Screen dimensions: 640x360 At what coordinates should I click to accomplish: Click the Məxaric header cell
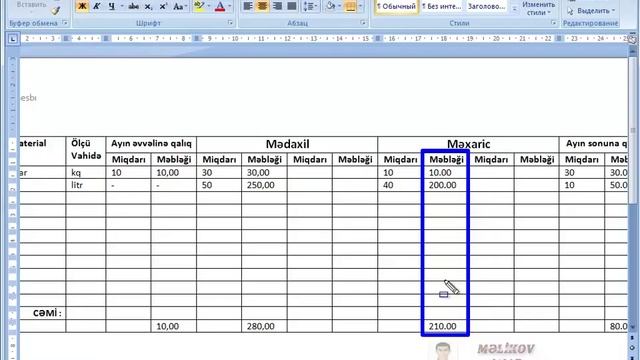pos(468,144)
